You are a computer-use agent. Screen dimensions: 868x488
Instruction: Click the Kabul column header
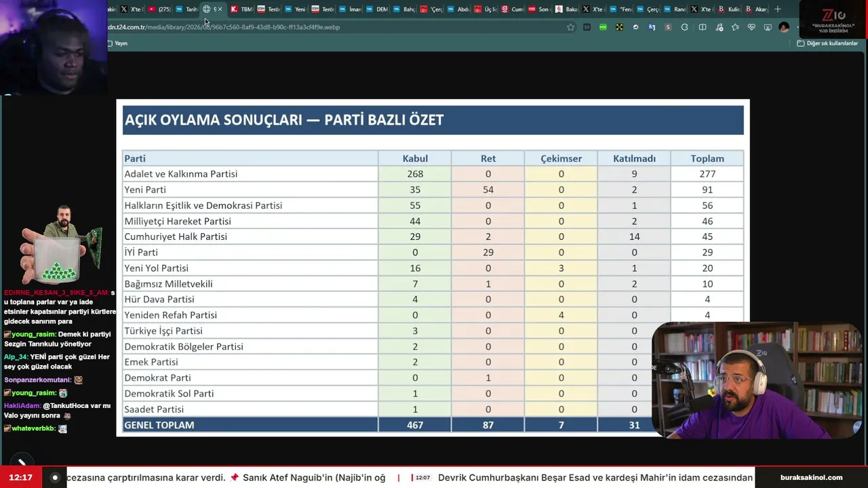click(x=415, y=159)
